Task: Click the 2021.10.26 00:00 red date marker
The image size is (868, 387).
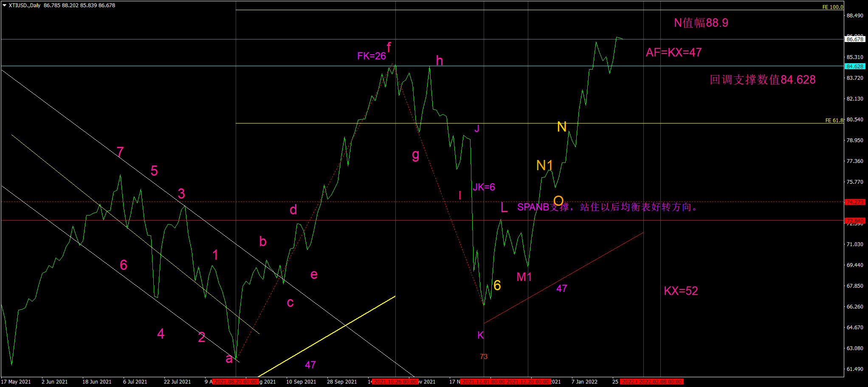Action: (395, 382)
